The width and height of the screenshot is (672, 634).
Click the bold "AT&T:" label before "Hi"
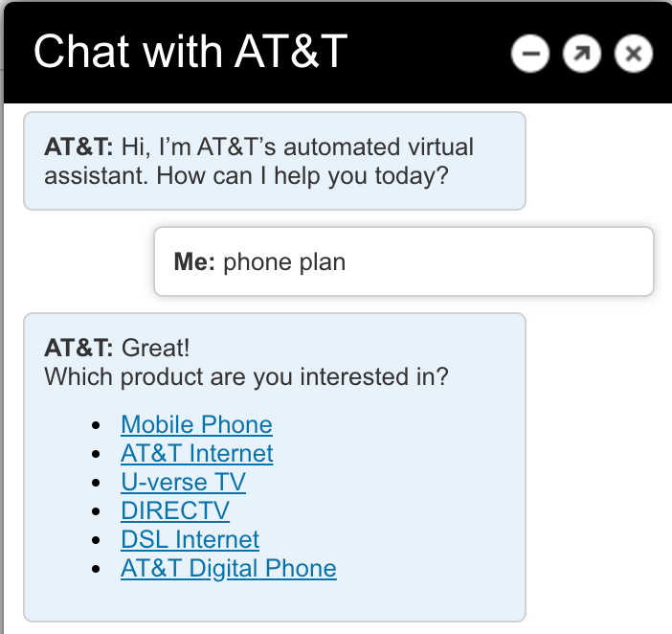78,148
